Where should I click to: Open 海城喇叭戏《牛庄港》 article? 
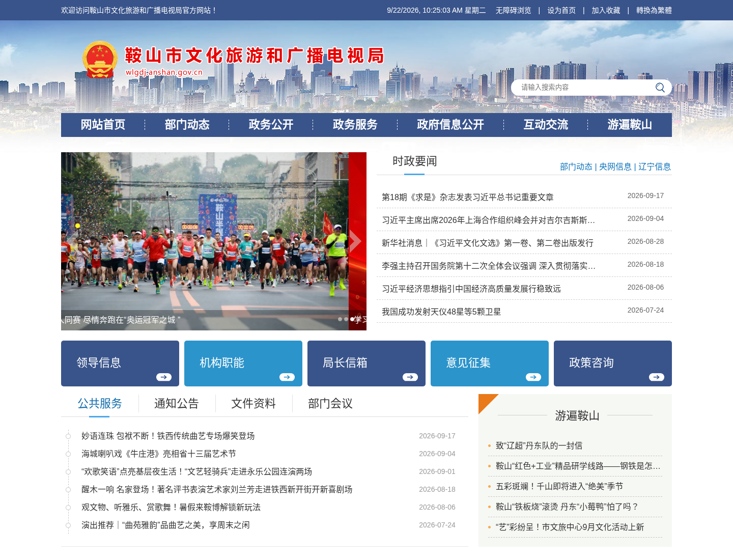coord(159,454)
